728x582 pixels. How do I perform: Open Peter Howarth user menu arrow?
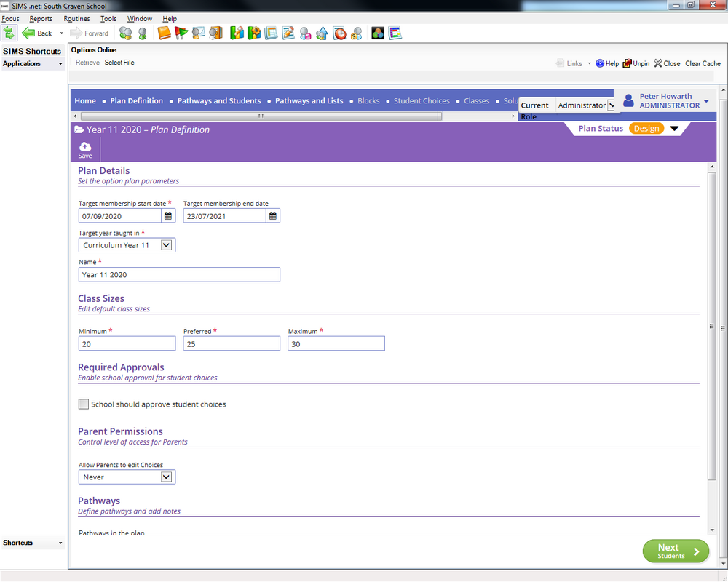click(706, 101)
